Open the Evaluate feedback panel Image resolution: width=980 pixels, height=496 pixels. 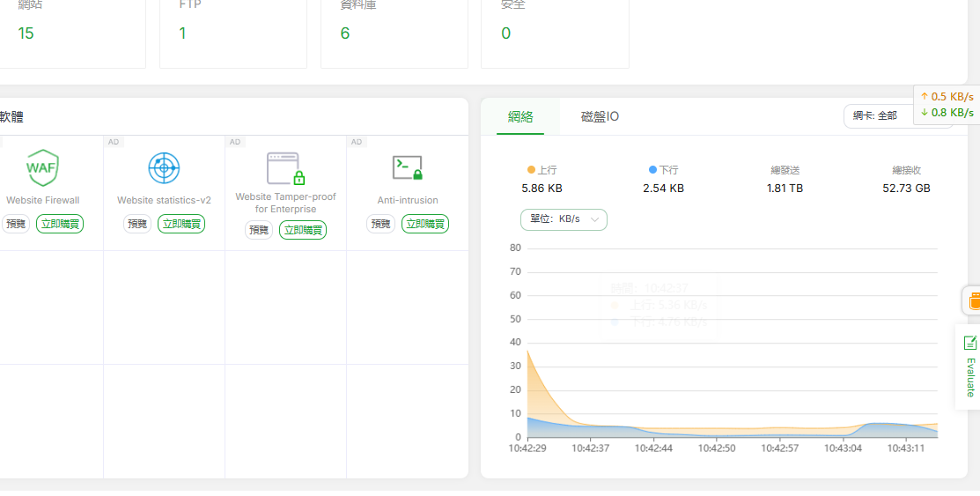tap(969, 366)
